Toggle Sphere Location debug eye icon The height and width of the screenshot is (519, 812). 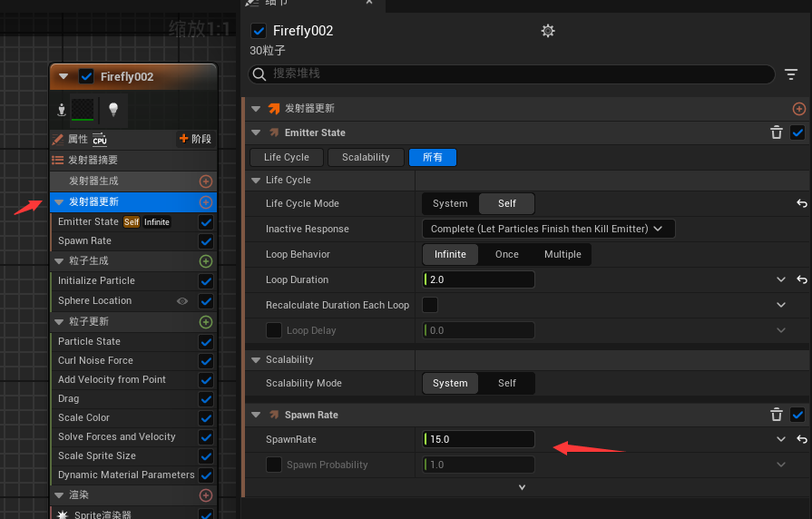pos(181,301)
